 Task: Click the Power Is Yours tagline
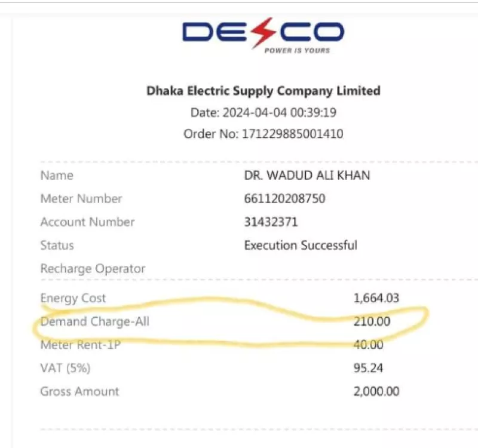297,51
